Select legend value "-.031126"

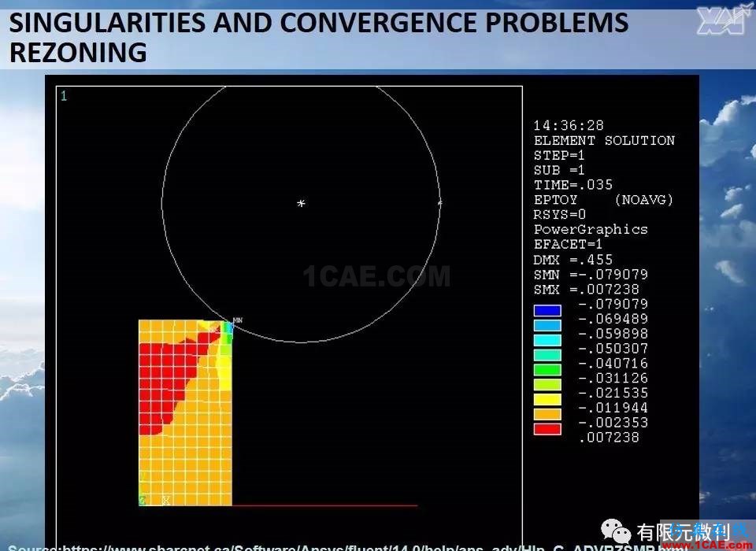coord(613,379)
